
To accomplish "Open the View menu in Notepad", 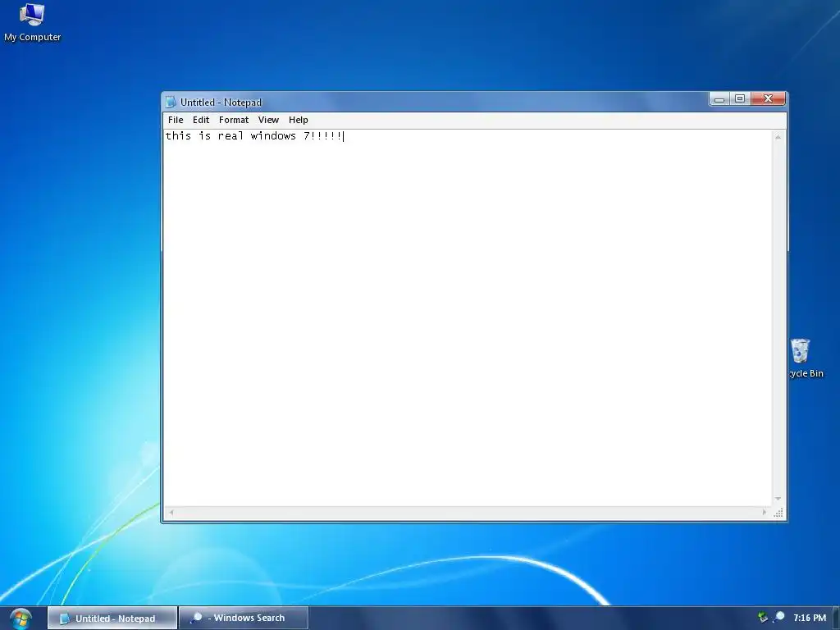I will (x=268, y=120).
